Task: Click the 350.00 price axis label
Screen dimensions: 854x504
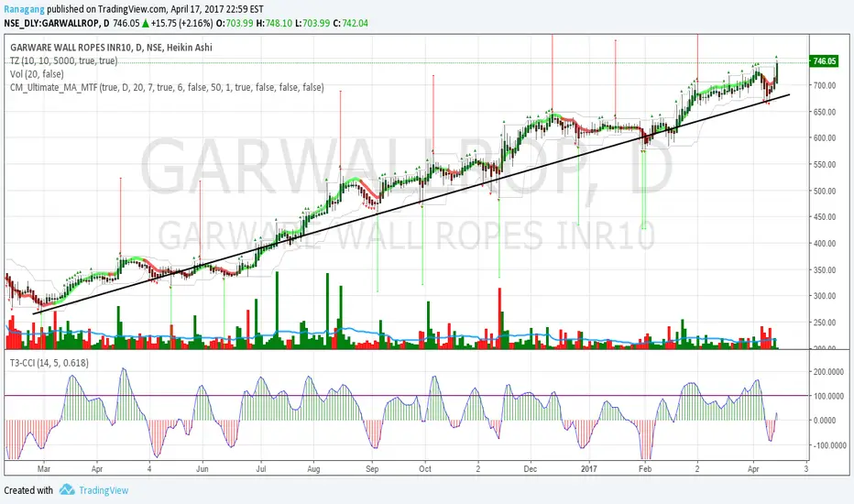Action: pos(825,270)
